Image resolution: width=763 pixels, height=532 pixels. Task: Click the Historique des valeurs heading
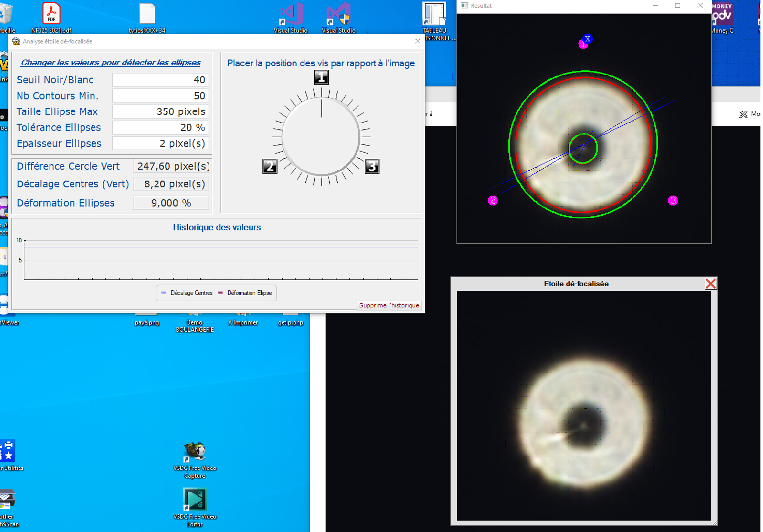click(x=217, y=227)
